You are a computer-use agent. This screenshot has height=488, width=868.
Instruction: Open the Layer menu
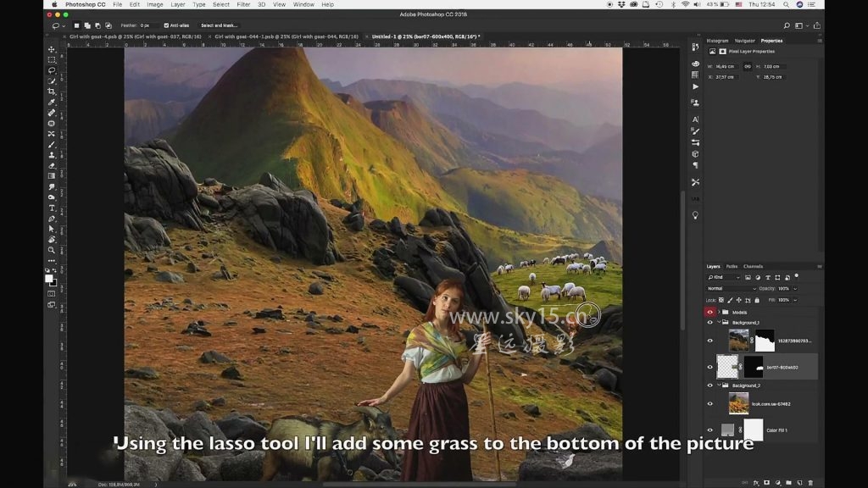[x=178, y=4]
